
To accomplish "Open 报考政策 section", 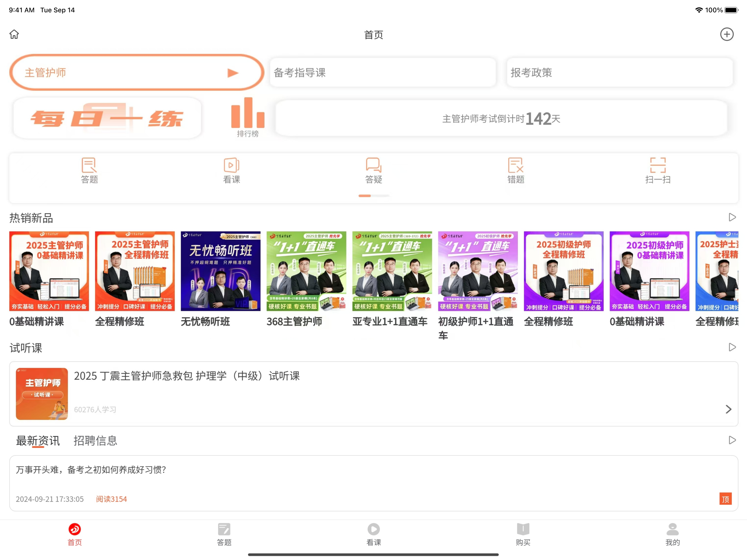I will coord(620,72).
